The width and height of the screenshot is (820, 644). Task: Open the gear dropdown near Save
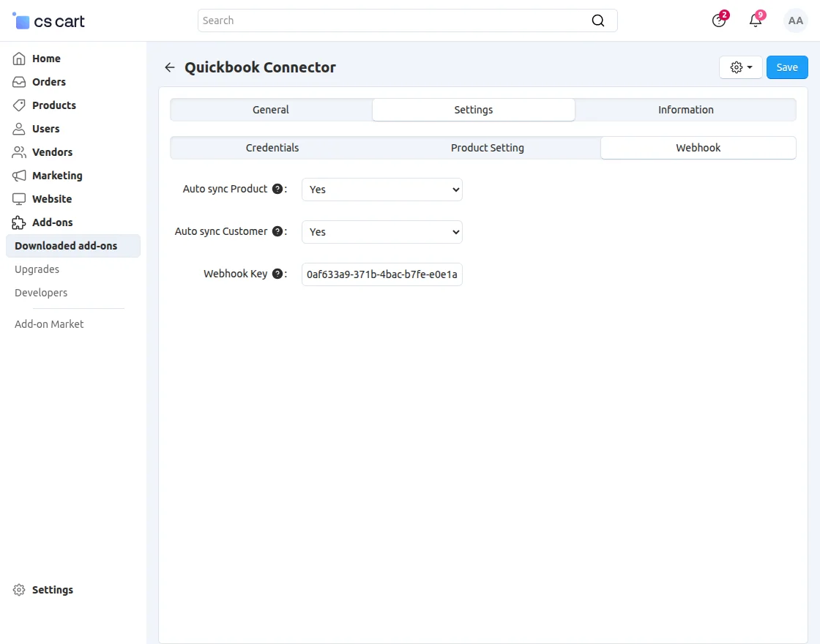coord(740,67)
